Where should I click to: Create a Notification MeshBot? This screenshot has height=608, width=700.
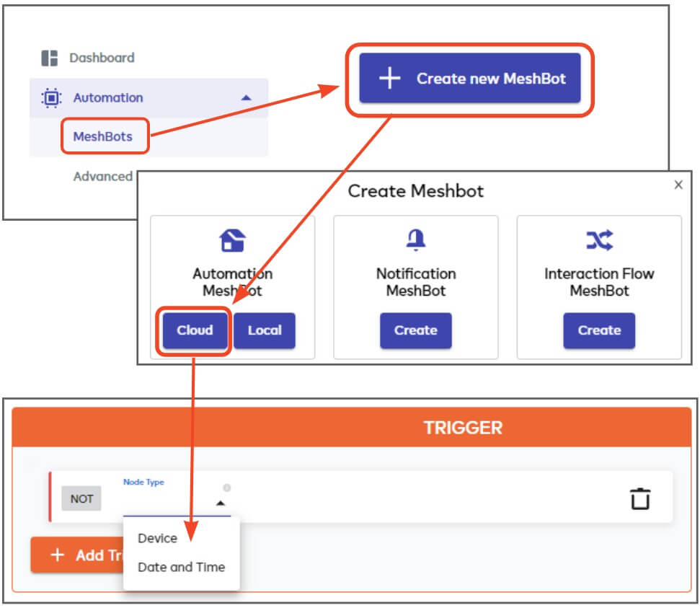416,330
